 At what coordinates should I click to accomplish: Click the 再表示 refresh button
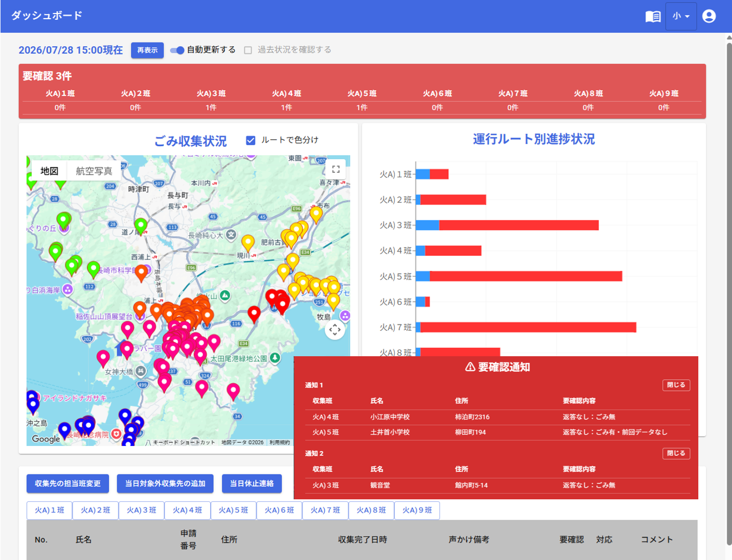(x=147, y=50)
